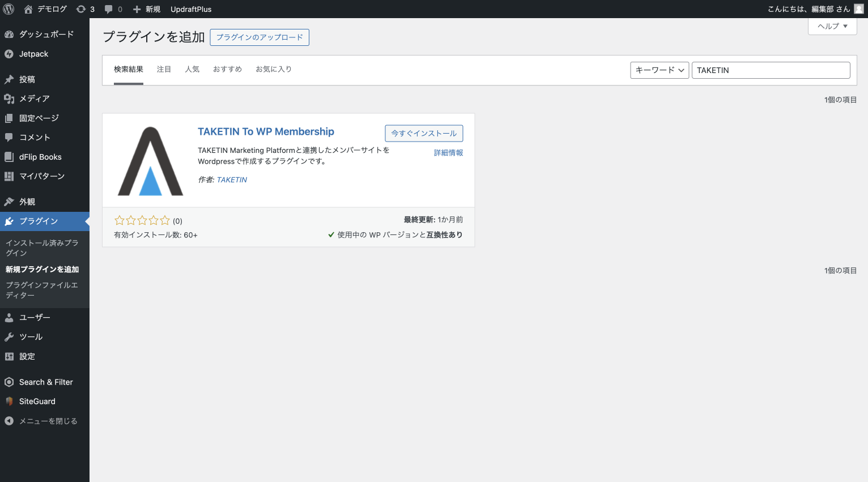Open the comments bubble icon showing 0
Screen dimensions: 868x482
coord(113,9)
